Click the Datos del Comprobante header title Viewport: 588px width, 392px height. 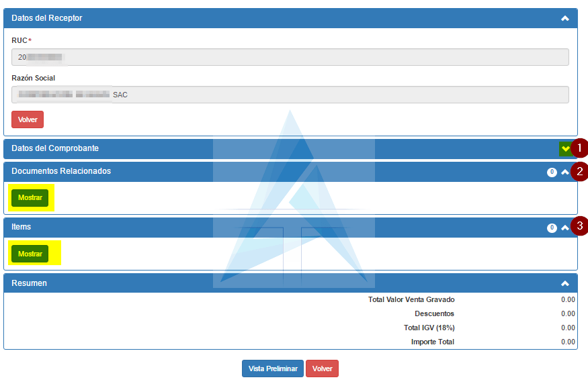(55, 148)
